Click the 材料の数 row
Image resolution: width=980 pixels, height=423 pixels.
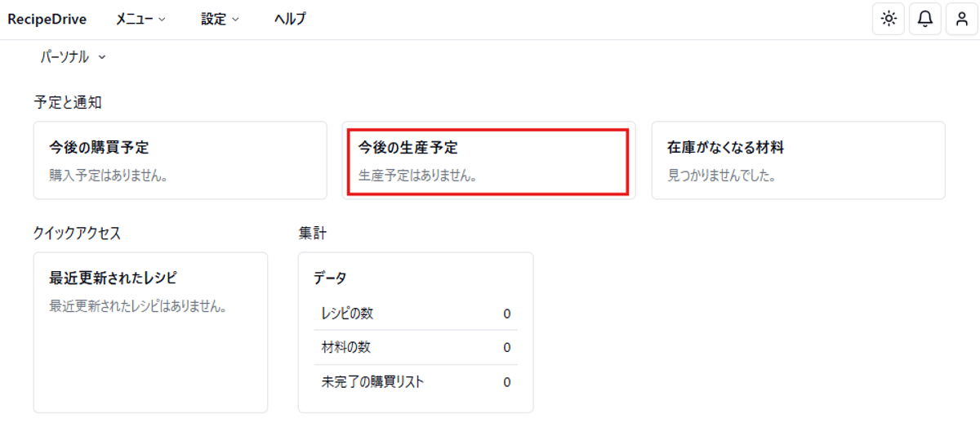(416, 348)
